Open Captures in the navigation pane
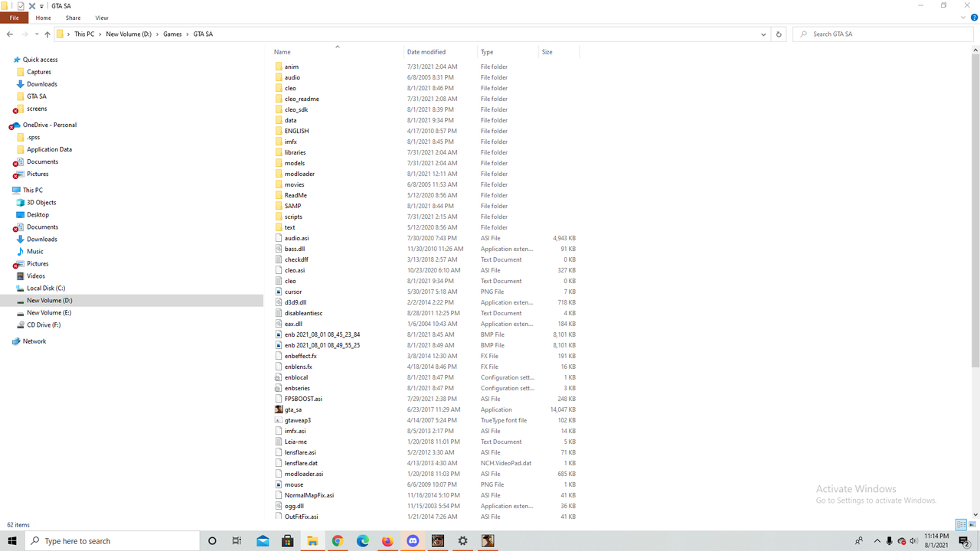Image resolution: width=980 pixels, height=551 pixels. point(39,72)
